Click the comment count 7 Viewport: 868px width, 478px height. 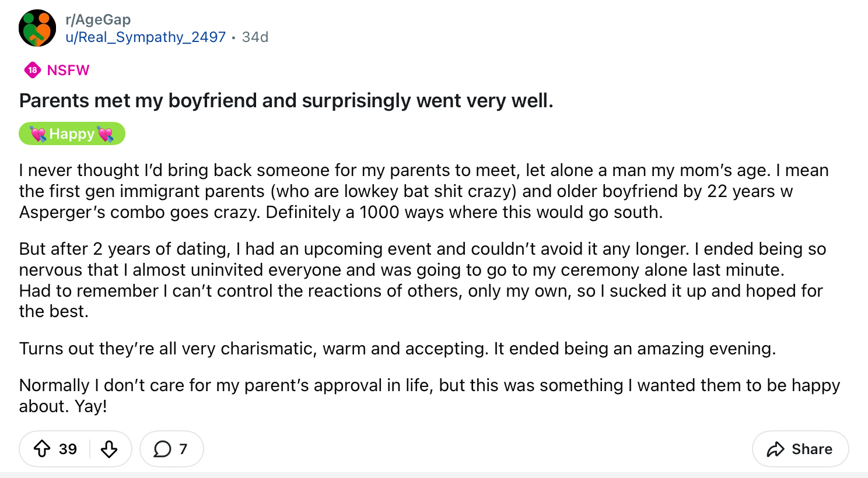coord(183,449)
